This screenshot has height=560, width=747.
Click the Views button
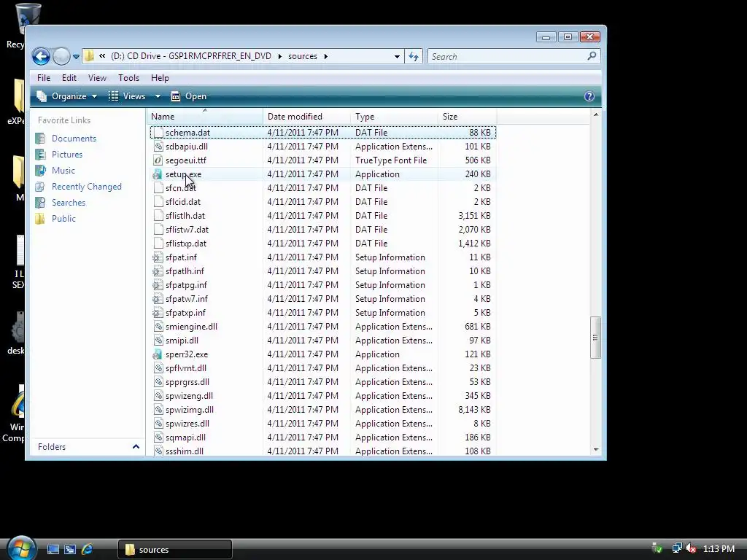[x=128, y=96]
